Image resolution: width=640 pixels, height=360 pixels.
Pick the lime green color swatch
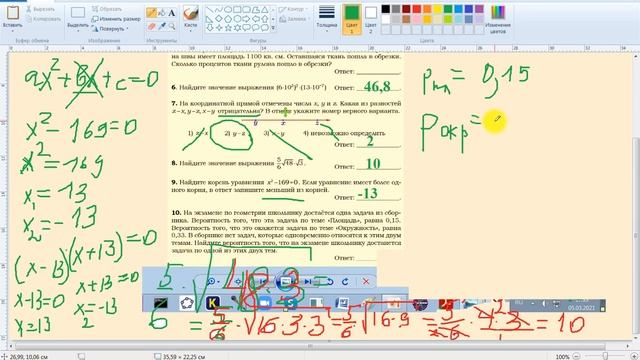point(448,19)
